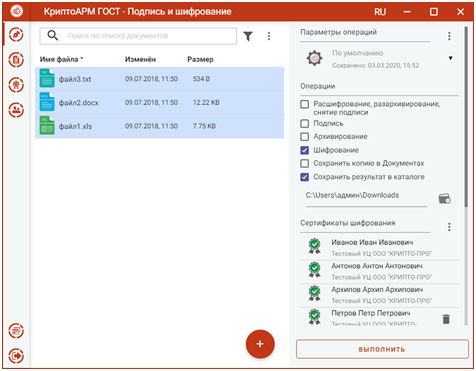Open the document list three-dot menu
Viewport: 476px width, 371px height.
coord(269,36)
